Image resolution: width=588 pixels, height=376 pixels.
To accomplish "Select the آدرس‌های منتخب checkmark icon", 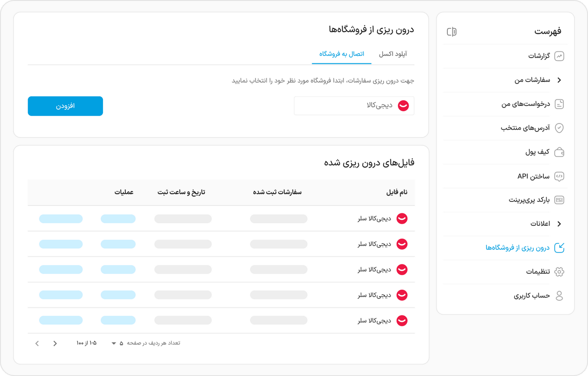I will coord(560,128).
